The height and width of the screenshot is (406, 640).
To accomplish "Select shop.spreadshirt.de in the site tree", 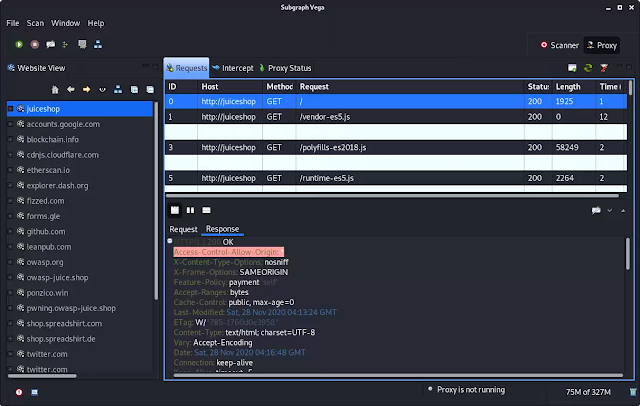I will pos(61,339).
